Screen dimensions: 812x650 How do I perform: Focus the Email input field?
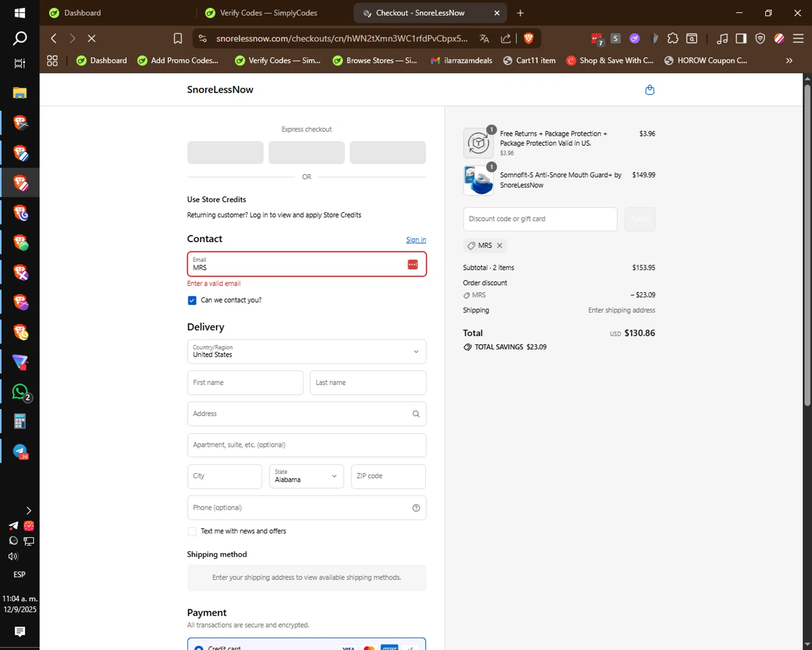306,264
